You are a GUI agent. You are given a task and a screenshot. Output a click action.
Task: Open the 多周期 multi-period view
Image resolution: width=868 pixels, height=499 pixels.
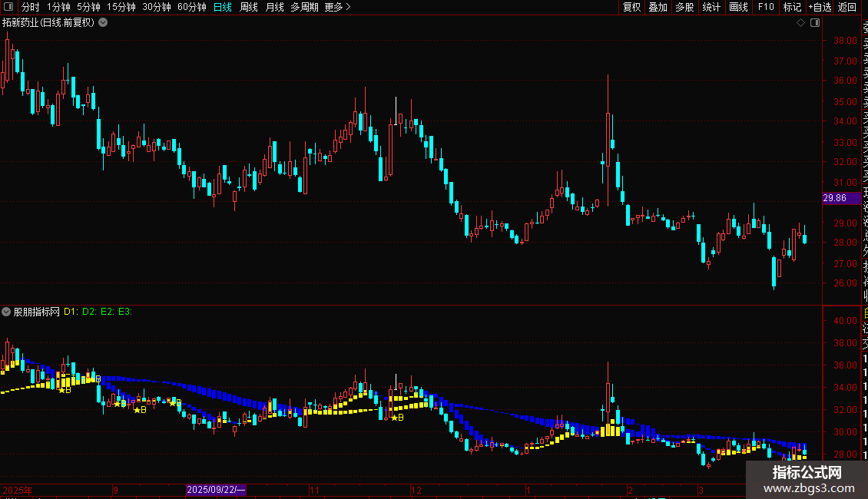coord(304,7)
